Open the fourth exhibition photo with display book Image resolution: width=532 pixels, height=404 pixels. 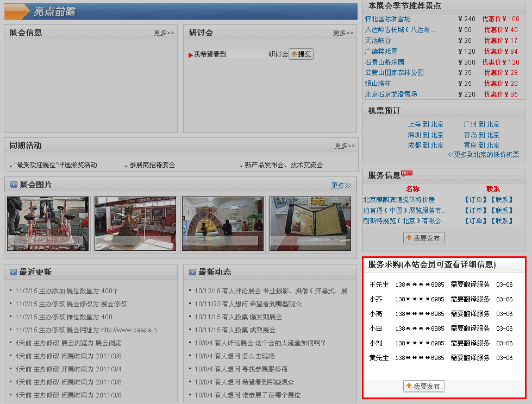(310, 224)
